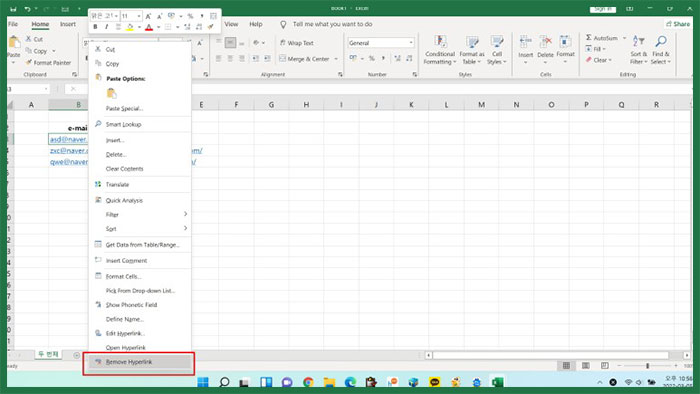Open Windows Start button on taskbar
This screenshot has height=394, width=700.
(203, 382)
